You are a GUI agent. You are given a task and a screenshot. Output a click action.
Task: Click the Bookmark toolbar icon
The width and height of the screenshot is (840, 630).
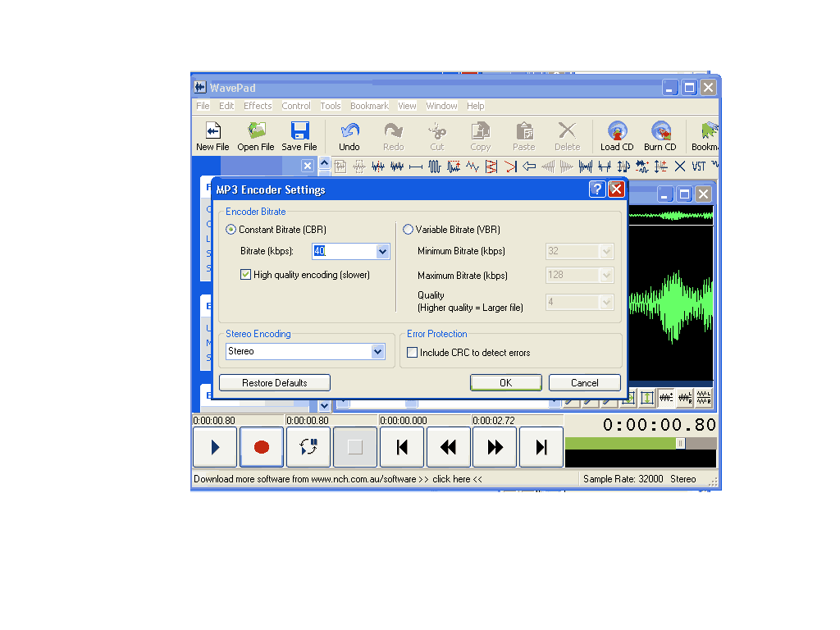(705, 136)
